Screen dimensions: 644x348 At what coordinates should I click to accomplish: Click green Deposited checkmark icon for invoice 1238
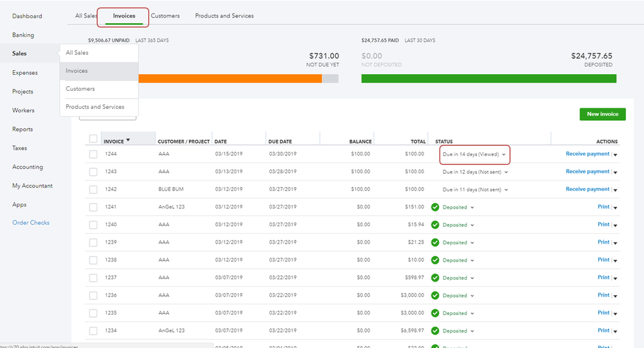435,260
